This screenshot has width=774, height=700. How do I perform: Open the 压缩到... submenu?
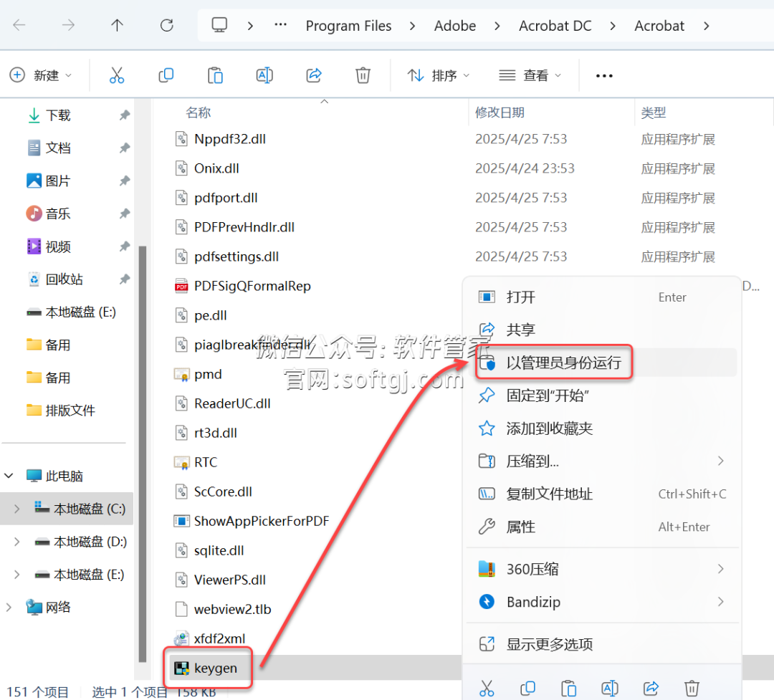click(x=602, y=461)
